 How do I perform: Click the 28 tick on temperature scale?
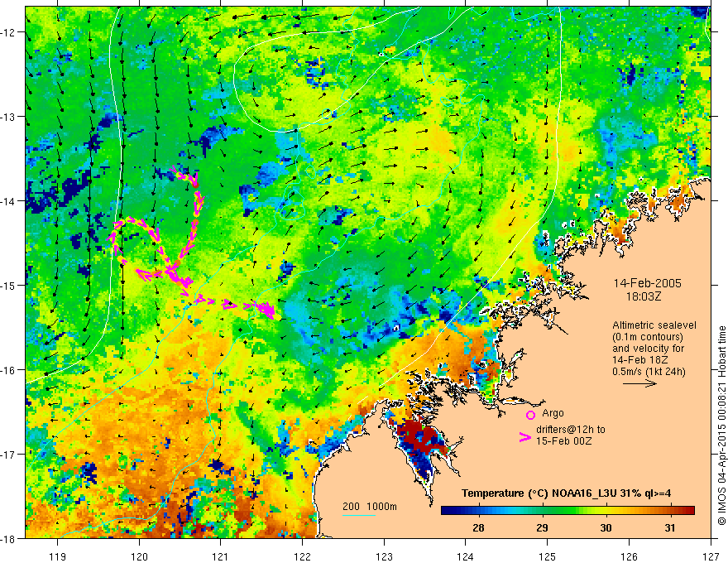pyautogui.click(x=478, y=527)
